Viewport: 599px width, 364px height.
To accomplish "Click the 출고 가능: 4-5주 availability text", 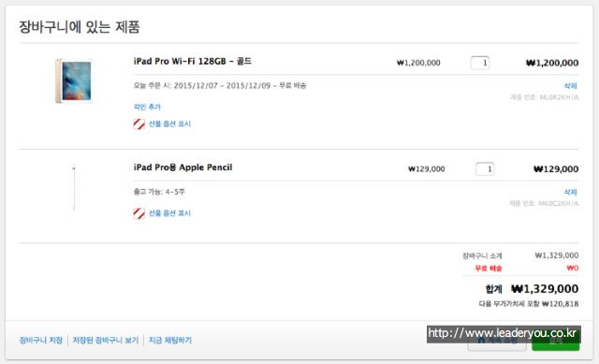I will 159,192.
